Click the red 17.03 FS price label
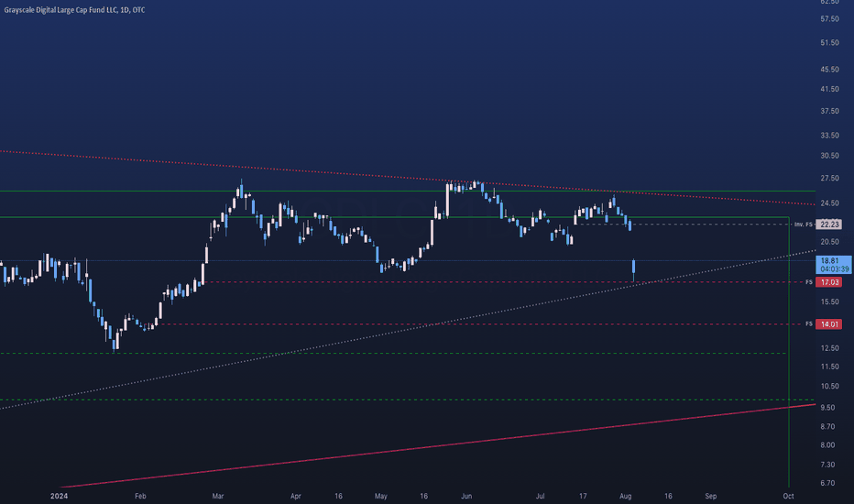The height and width of the screenshot is (504, 854). pos(829,282)
